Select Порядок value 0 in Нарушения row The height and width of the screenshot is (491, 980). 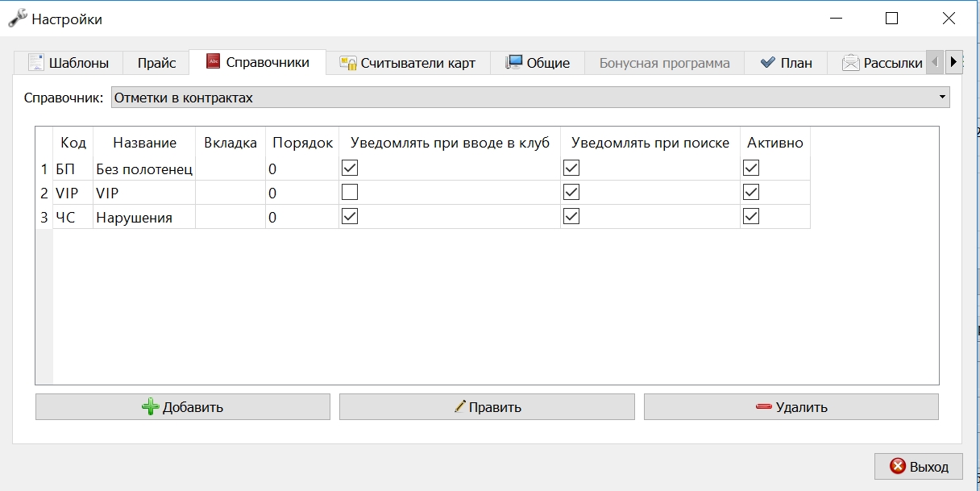coord(302,217)
